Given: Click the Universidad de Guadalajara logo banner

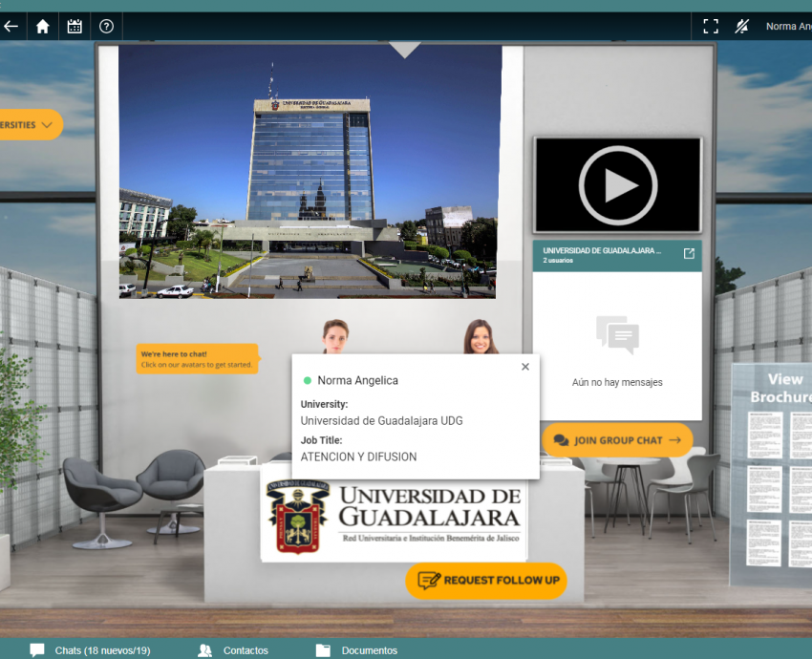Looking at the screenshot, I should click(x=394, y=521).
